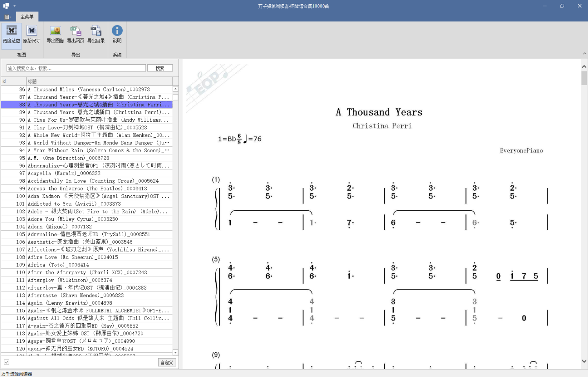
Task: Select row 100 Adam Kadmon
Action: (87, 196)
